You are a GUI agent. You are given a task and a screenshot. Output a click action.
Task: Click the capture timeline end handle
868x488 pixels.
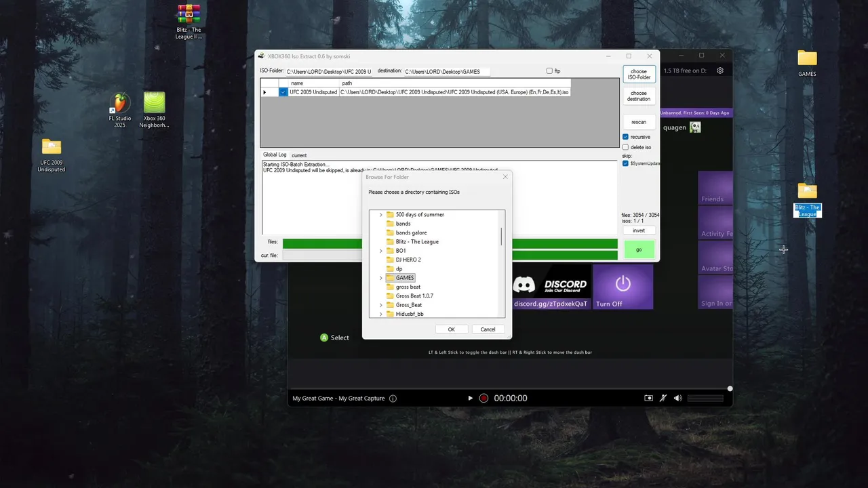coord(730,388)
